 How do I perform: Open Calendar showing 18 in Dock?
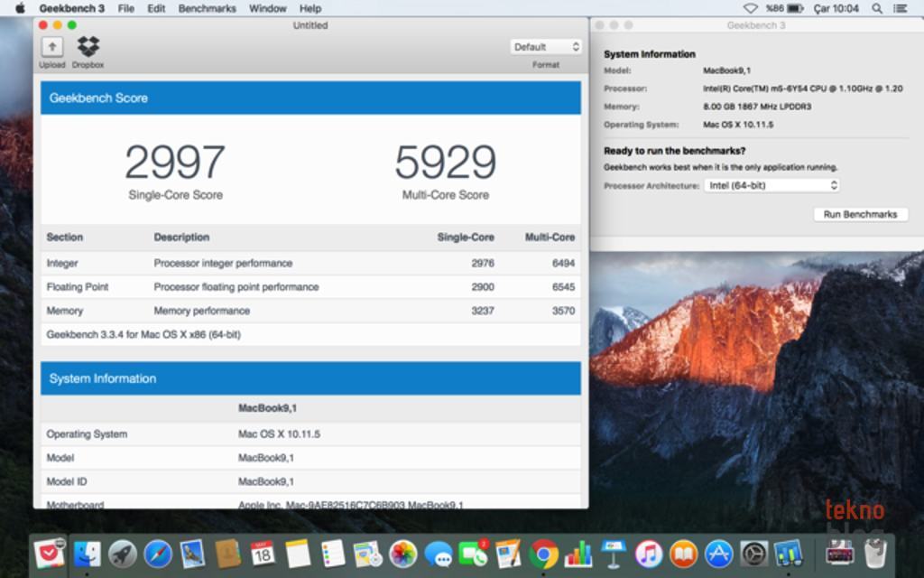point(263,555)
